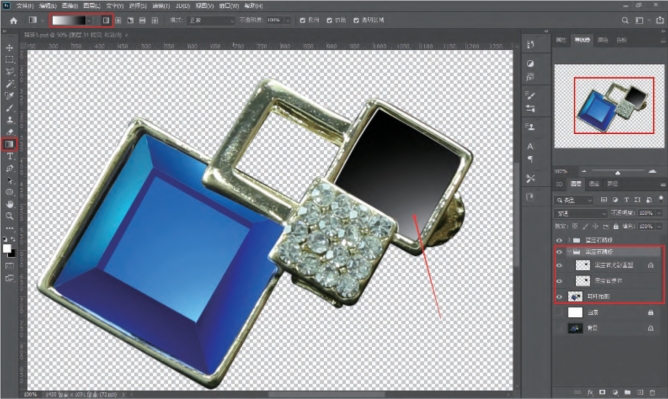
Task: Open the gradient mode dropdown
Action: [211, 20]
